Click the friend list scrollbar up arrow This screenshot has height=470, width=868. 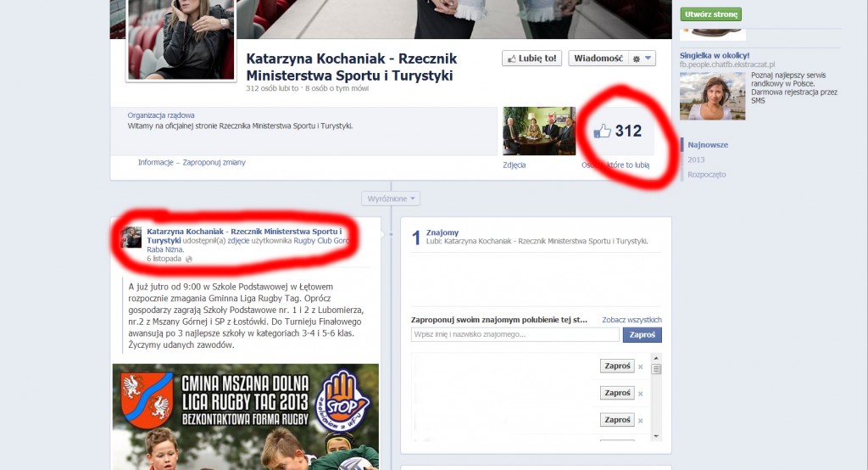tap(657, 359)
